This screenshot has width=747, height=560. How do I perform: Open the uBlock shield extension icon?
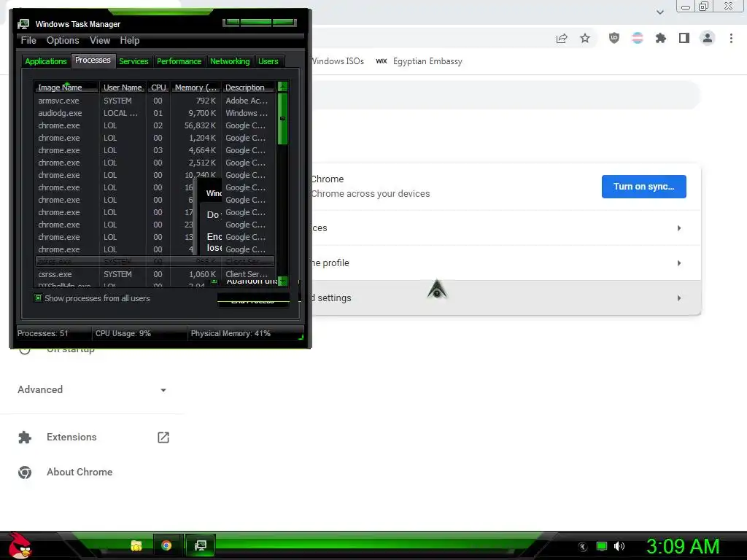[x=614, y=38]
